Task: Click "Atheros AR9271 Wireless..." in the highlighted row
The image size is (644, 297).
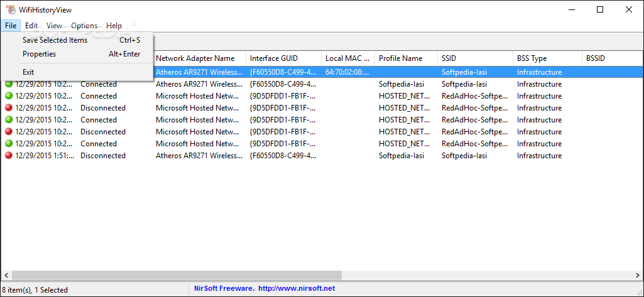Action: 199,72
